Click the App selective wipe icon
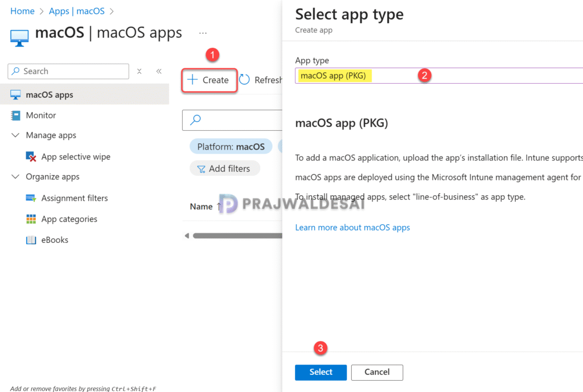Image resolution: width=583 pixels, height=392 pixels. click(x=31, y=156)
